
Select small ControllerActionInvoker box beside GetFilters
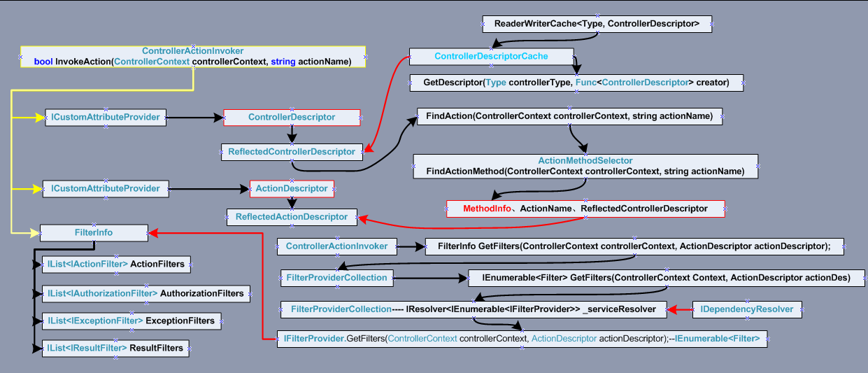337,246
